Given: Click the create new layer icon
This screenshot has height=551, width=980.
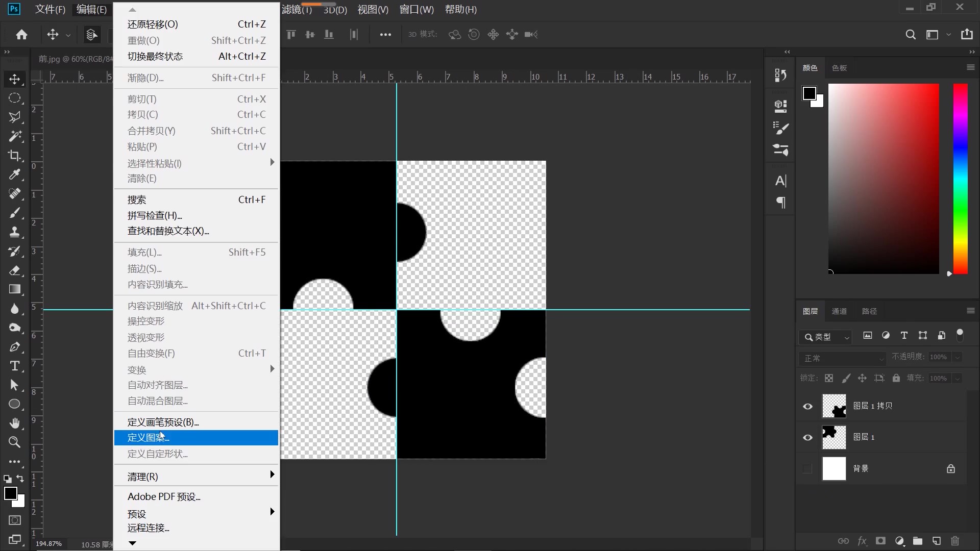Looking at the screenshot, I should point(936,541).
